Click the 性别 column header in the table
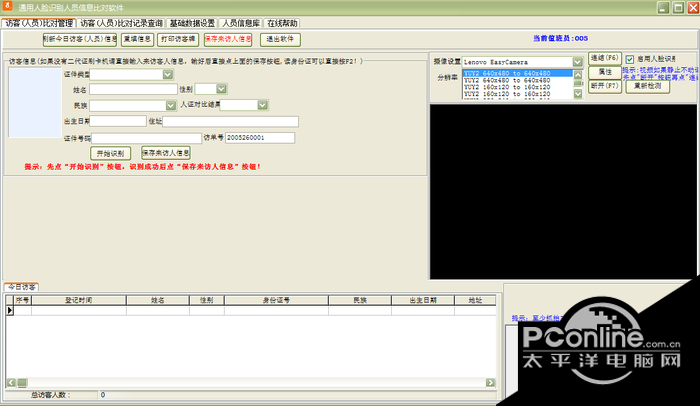 [207, 300]
